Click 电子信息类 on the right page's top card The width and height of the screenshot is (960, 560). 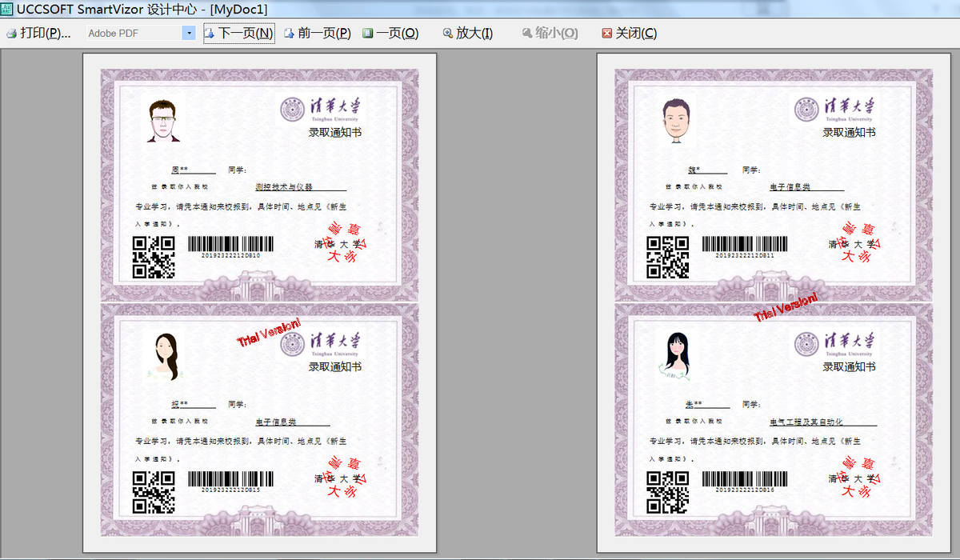[x=790, y=186]
